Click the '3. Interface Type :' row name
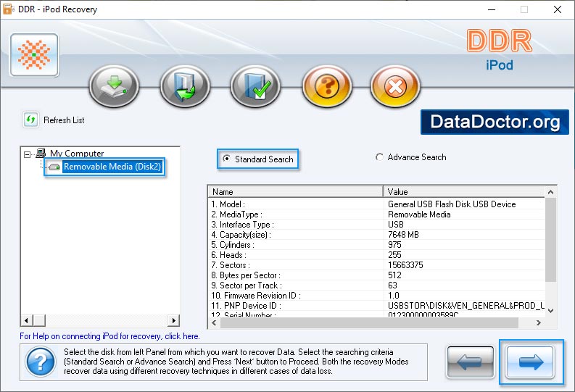 pos(242,225)
